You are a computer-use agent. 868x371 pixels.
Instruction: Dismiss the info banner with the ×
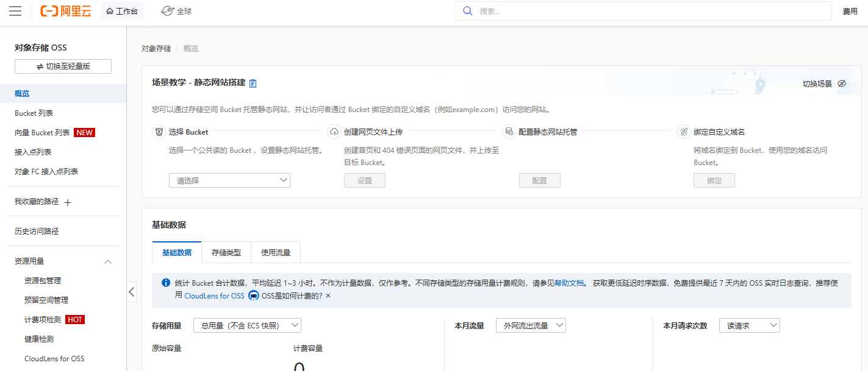pos(328,296)
